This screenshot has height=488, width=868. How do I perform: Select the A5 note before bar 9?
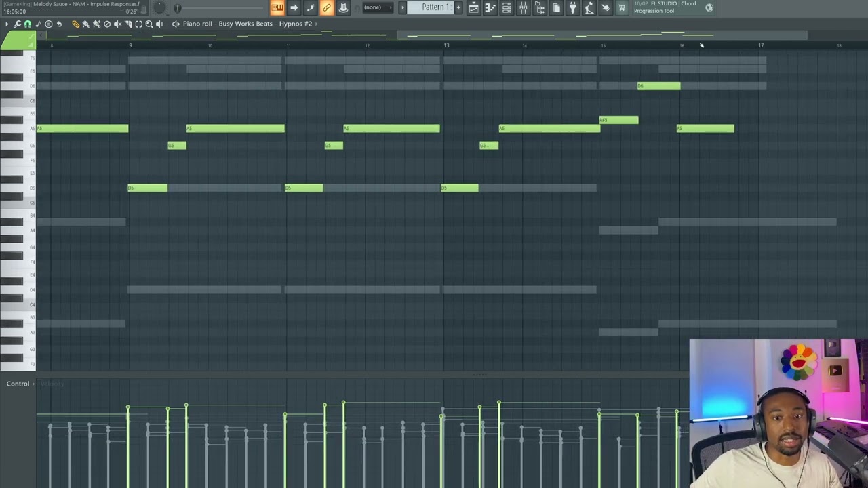82,129
